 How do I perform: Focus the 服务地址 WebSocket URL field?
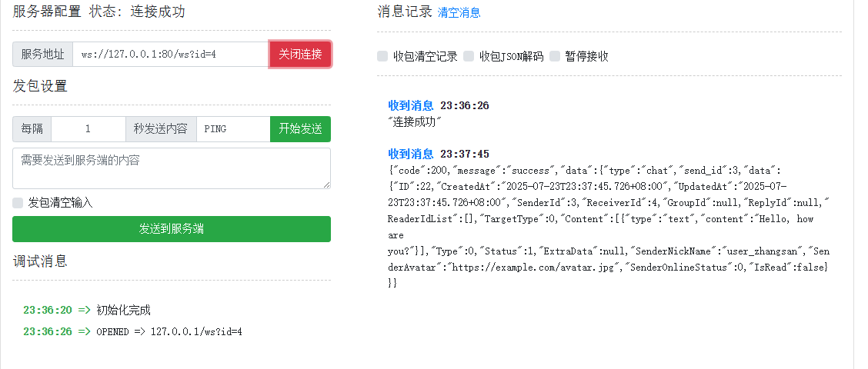[x=170, y=55]
